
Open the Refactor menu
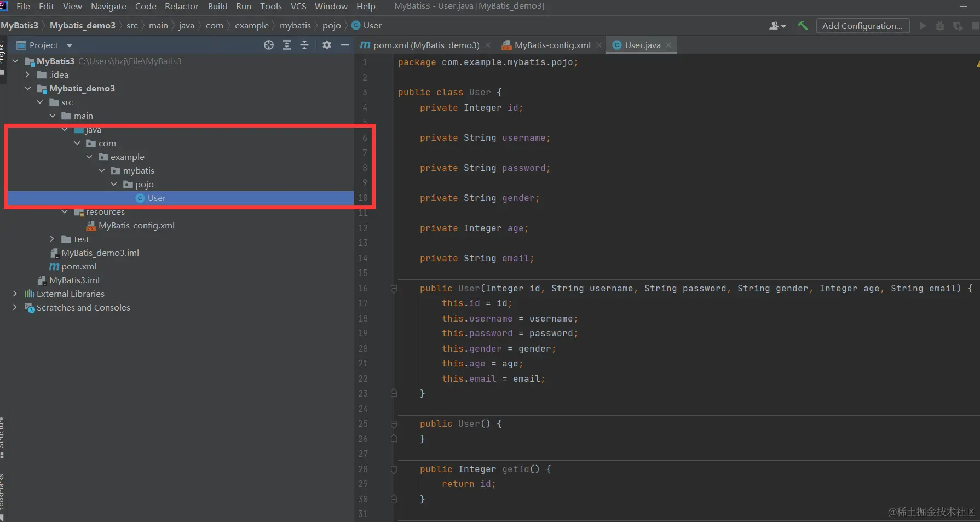[x=182, y=6]
